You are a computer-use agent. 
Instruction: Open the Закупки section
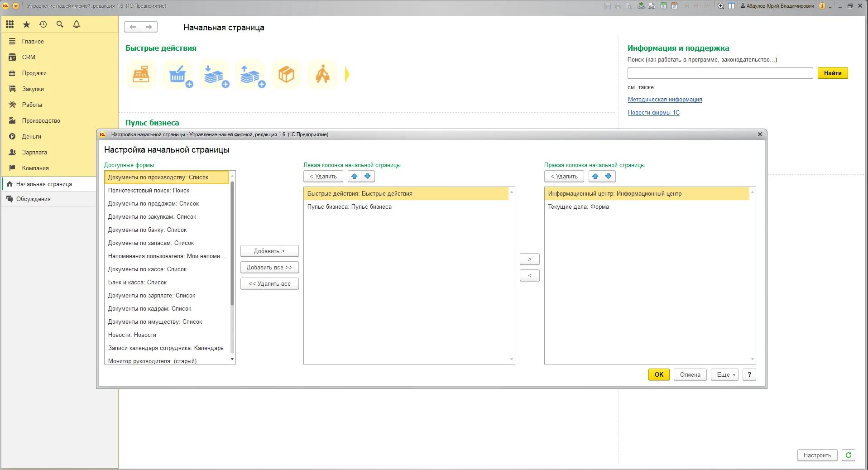click(60, 89)
